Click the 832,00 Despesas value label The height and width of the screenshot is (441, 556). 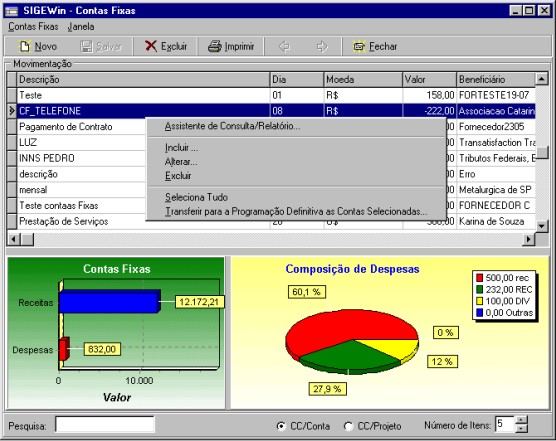[x=102, y=349]
